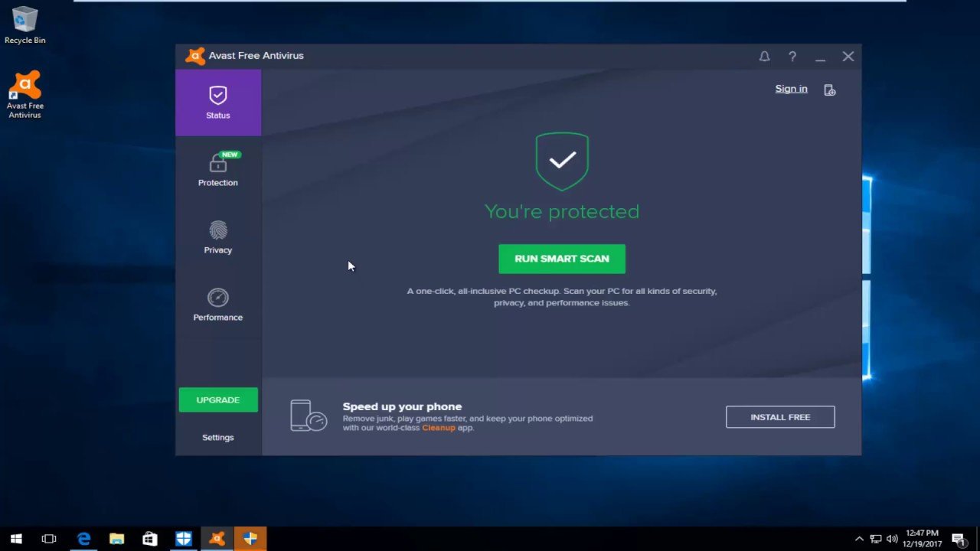Go to the Privacy fingerprint section

pos(218,237)
